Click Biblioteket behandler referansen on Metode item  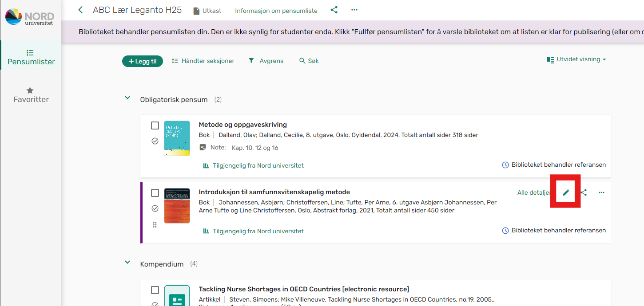coord(559,165)
